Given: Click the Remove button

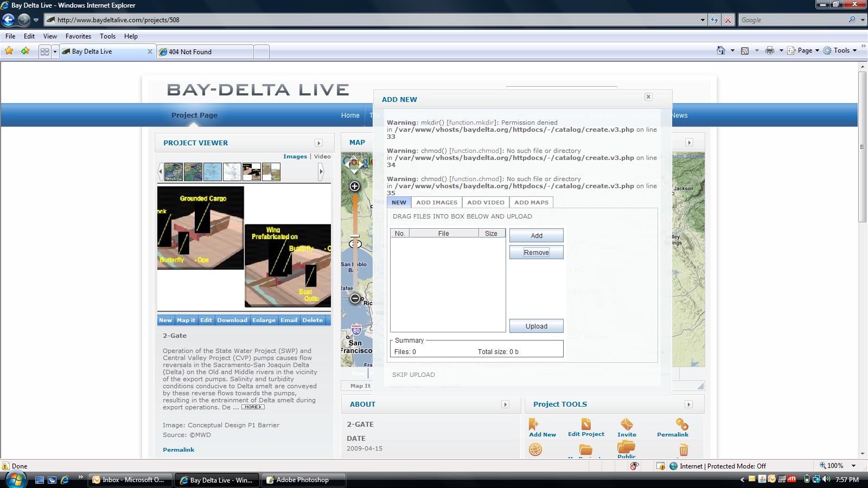Looking at the screenshot, I should [x=536, y=252].
